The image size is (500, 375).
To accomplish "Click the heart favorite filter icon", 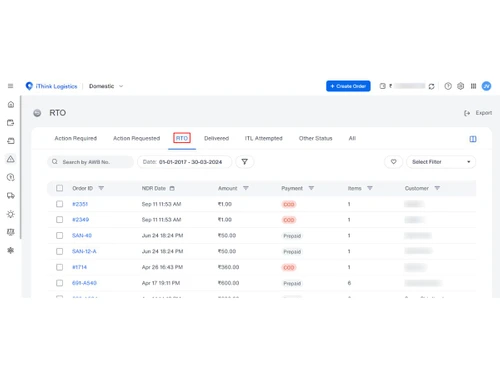I will [394, 162].
